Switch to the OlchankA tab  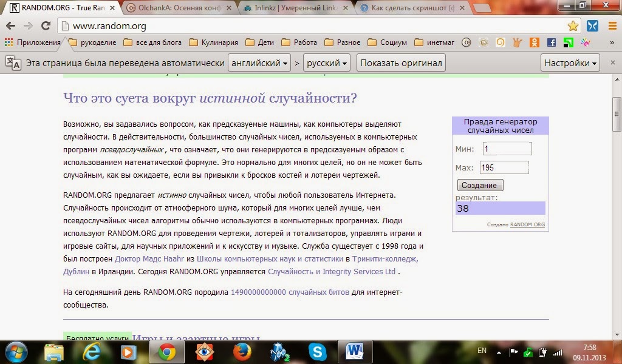179,7
